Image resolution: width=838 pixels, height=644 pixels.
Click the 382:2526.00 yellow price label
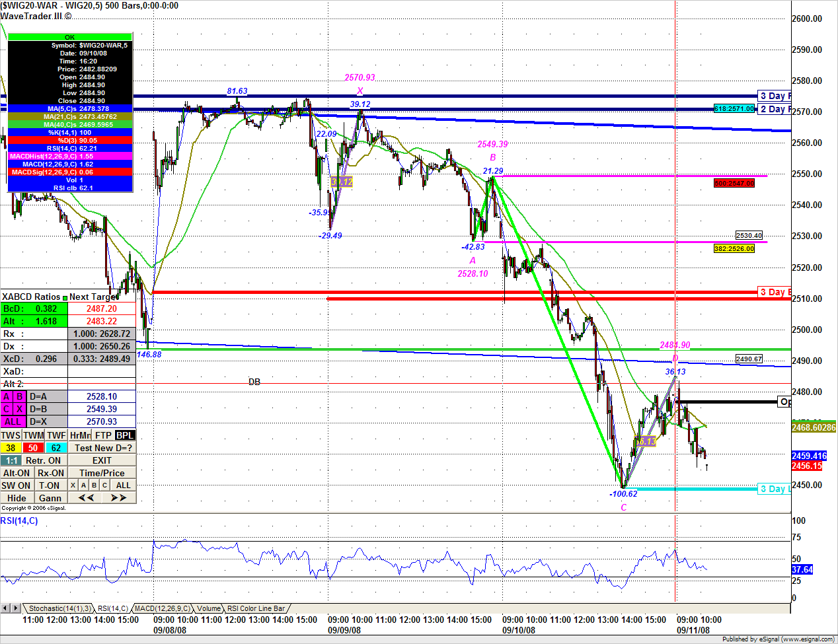coord(734,249)
